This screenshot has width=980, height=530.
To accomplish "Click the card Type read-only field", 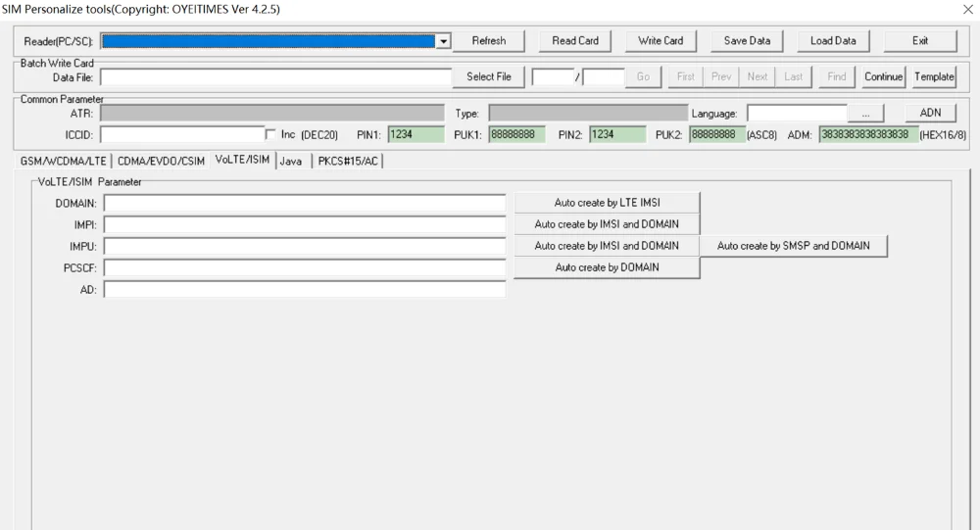I will pos(588,113).
